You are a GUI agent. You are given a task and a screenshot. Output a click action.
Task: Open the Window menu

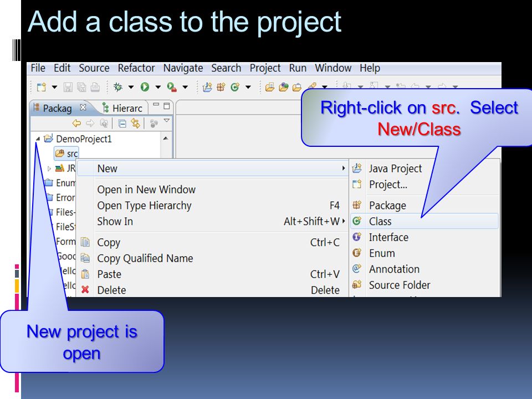[333, 68]
